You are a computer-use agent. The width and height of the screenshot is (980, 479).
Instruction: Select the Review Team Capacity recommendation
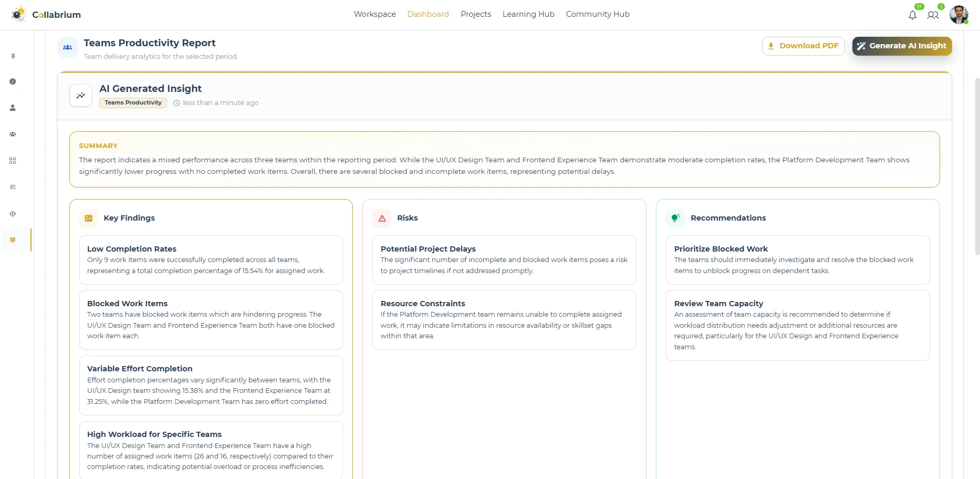[x=798, y=326]
